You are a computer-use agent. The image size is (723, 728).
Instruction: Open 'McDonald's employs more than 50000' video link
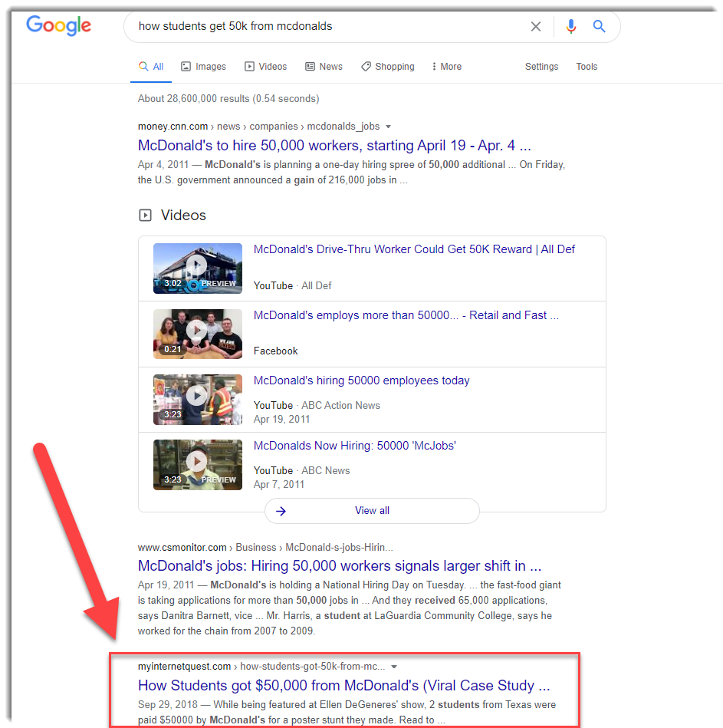tap(406, 315)
